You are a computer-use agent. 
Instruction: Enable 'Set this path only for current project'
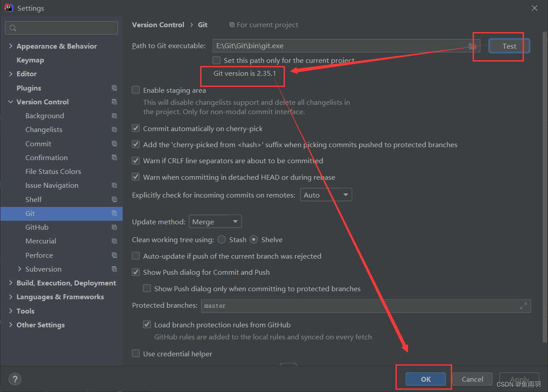216,60
